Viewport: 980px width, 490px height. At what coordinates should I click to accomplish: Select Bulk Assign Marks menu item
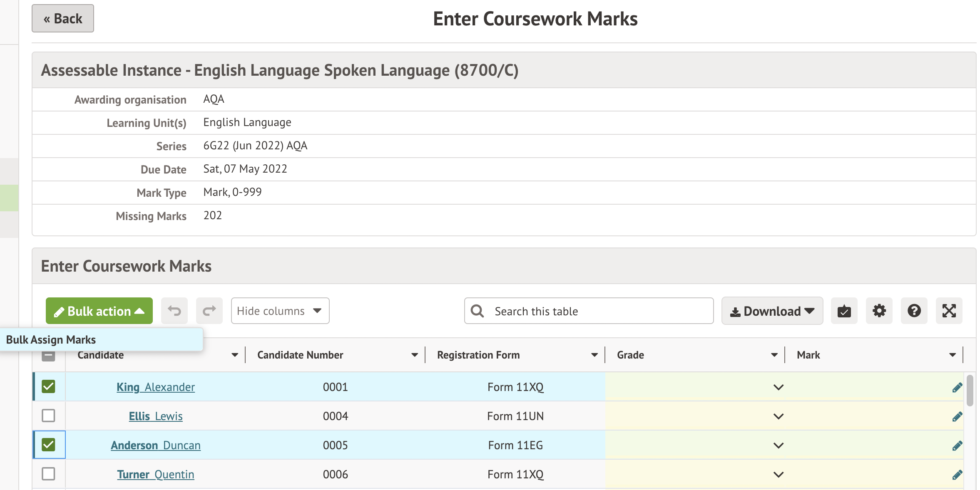coord(51,340)
